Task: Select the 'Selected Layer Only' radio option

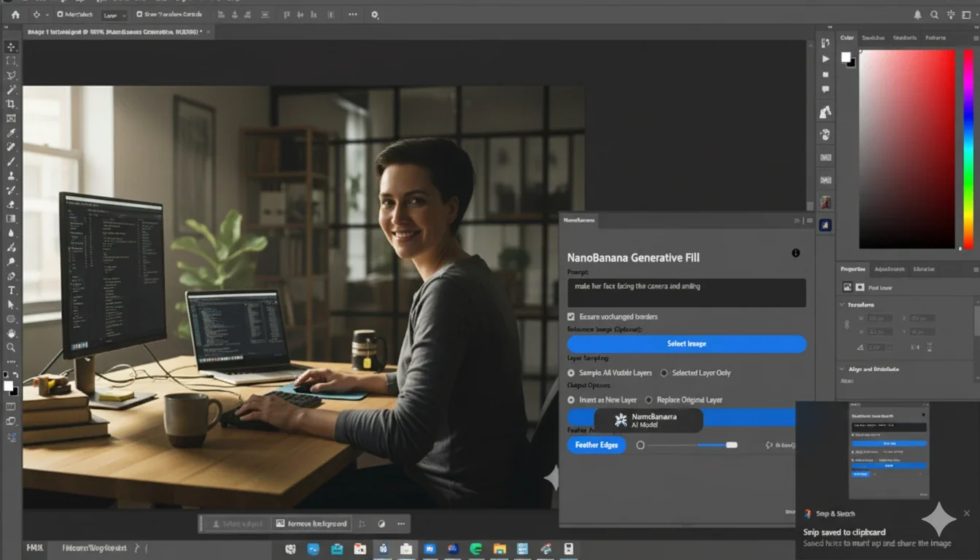Action: pyautogui.click(x=664, y=373)
